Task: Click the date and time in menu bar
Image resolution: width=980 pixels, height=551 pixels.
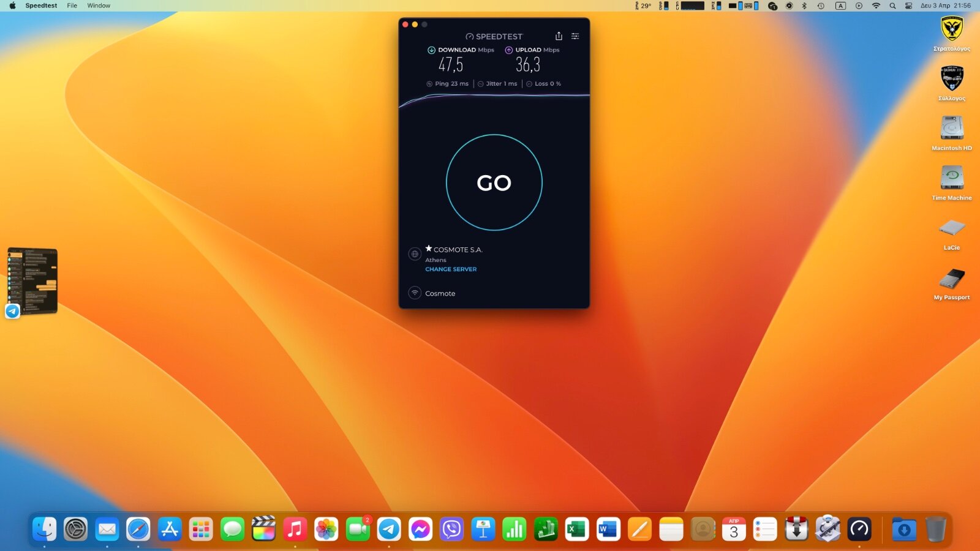Action: point(946,6)
